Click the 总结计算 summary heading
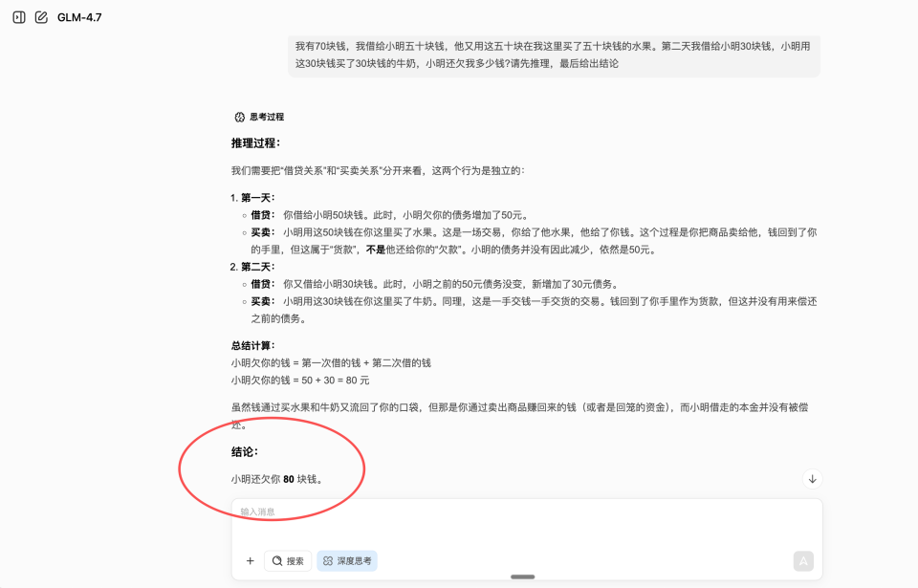Viewport: 918px width, 588px height. click(250, 343)
